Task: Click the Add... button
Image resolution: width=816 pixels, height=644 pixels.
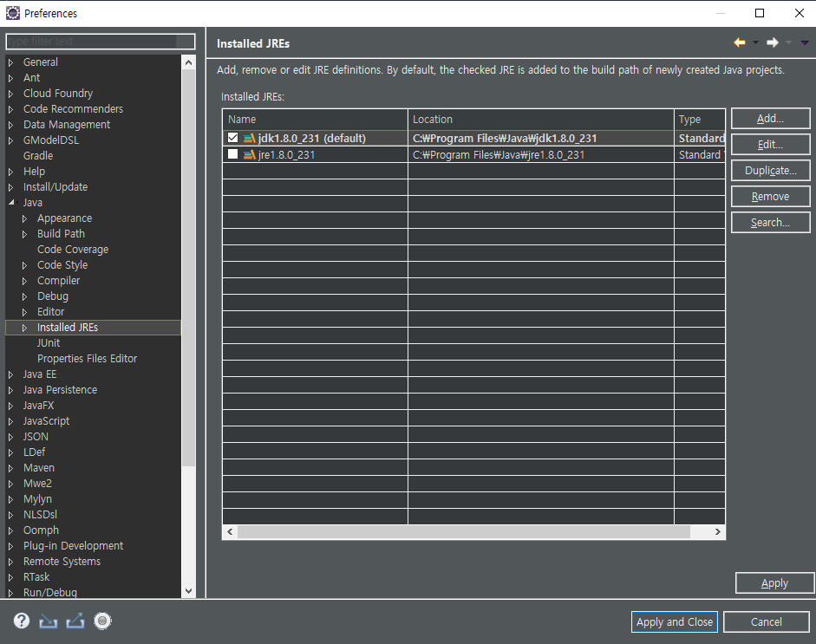Action: [770, 118]
